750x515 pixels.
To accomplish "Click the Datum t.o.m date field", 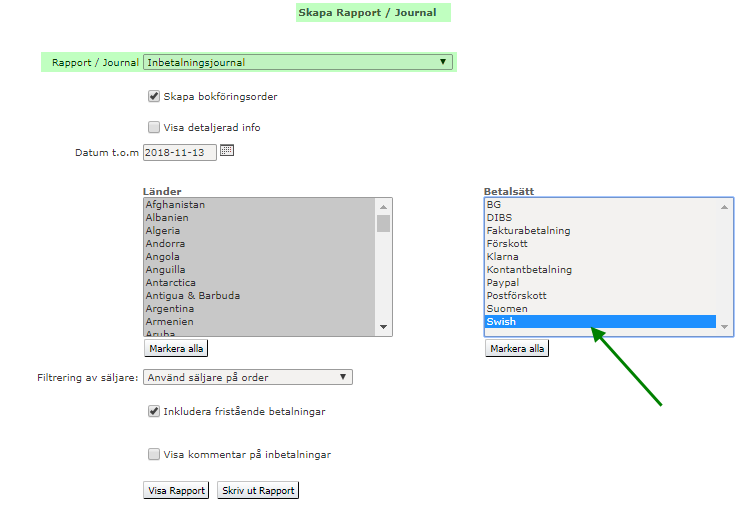I will 179,153.
